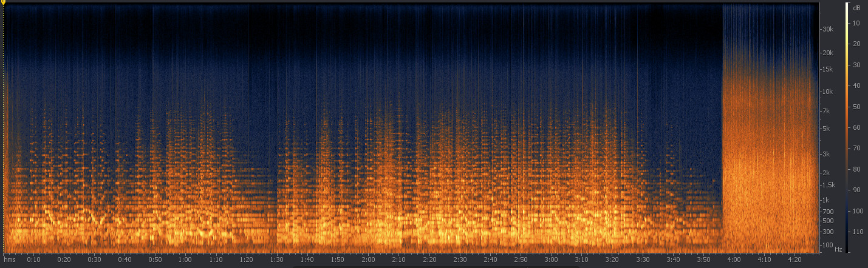Screen dimensions: 868x268
Task: Click the 100 frequency scale label
Action: pyautogui.click(x=827, y=244)
